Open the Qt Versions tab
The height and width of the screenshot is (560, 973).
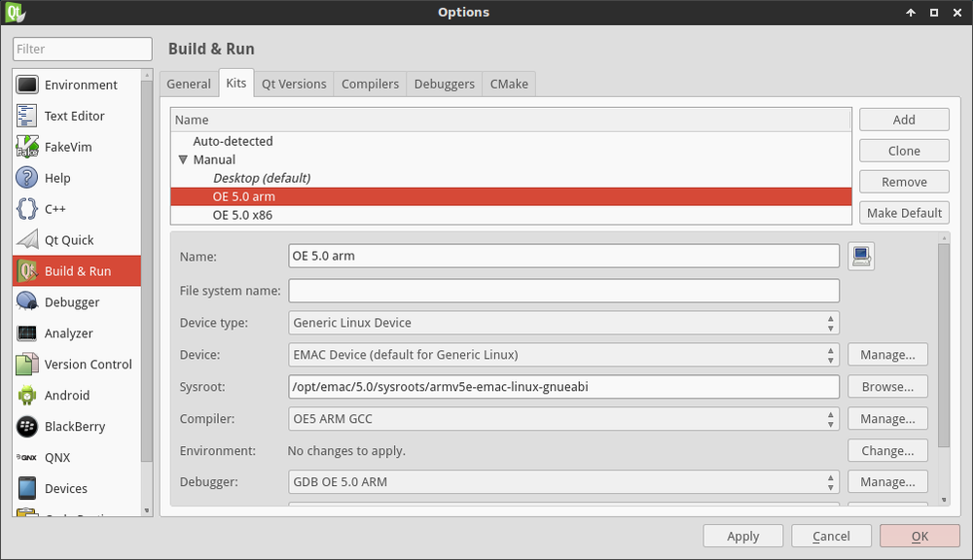pos(294,84)
